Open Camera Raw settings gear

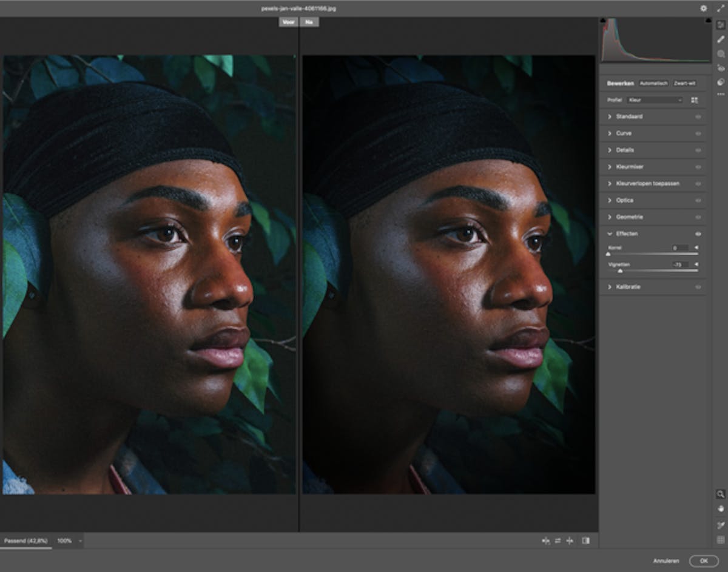click(x=703, y=8)
